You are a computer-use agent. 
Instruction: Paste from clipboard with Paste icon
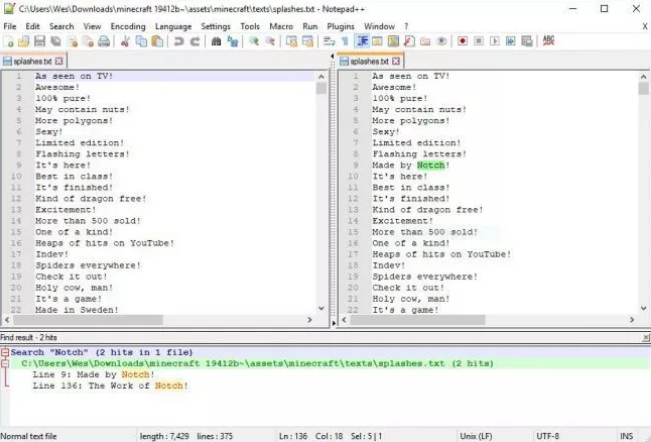click(157, 41)
